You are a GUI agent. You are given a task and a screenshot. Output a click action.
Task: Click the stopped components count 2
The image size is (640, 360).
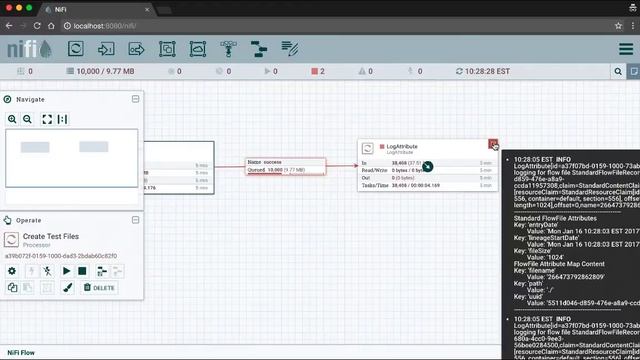click(x=318, y=71)
